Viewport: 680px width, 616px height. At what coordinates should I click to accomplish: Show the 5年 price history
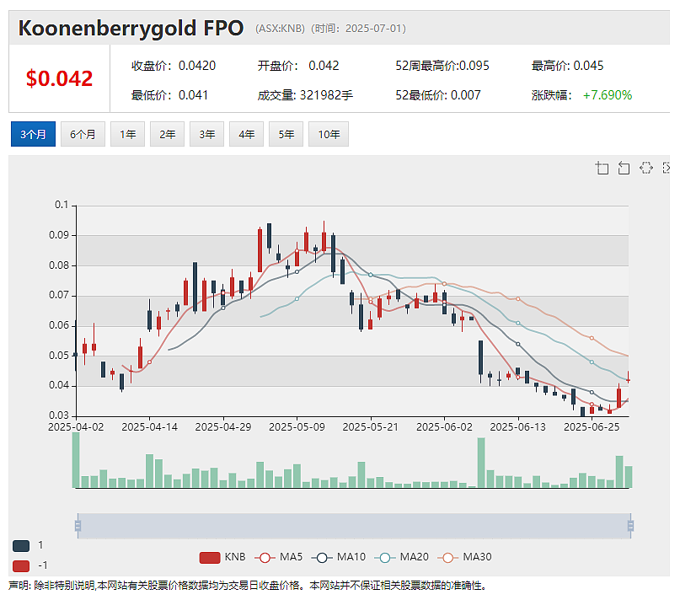coord(286,134)
